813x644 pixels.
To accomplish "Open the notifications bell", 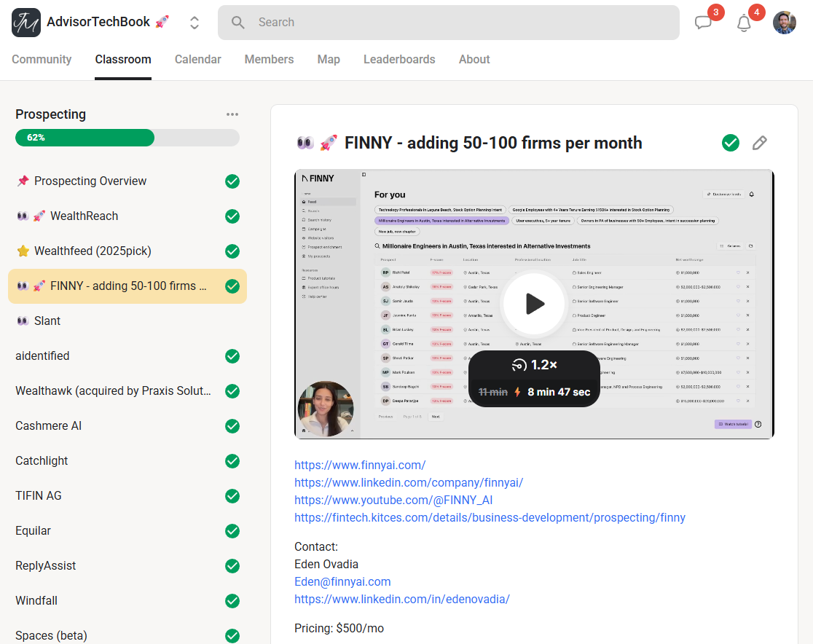I will pyautogui.click(x=744, y=23).
